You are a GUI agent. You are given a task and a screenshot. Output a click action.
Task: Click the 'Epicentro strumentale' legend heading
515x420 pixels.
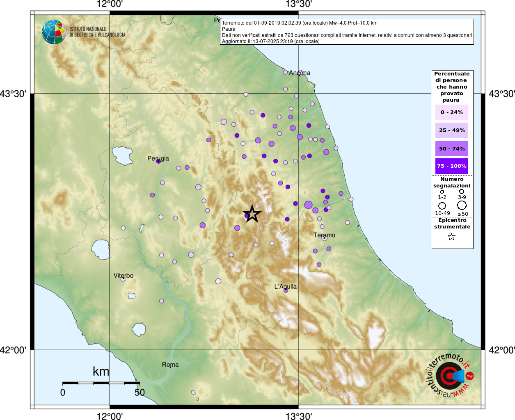pyautogui.click(x=452, y=223)
